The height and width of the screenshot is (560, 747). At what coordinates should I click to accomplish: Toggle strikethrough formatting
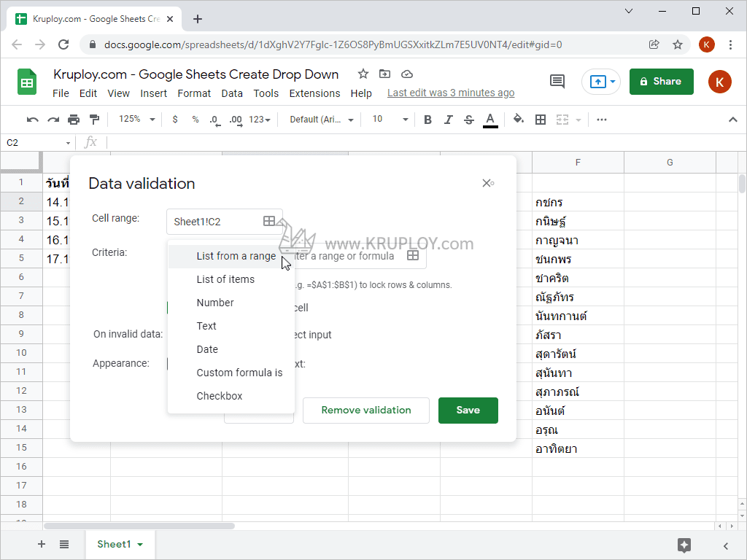pyautogui.click(x=469, y=120)
